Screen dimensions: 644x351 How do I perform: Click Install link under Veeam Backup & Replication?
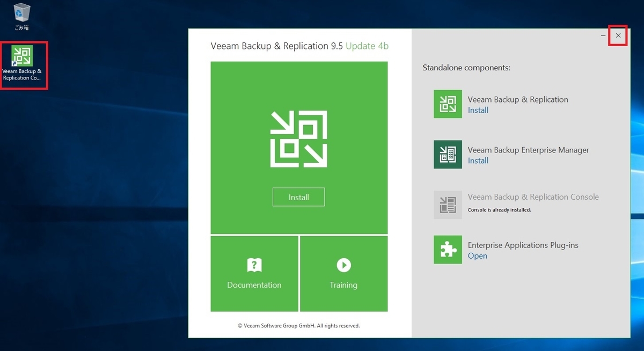478,110
